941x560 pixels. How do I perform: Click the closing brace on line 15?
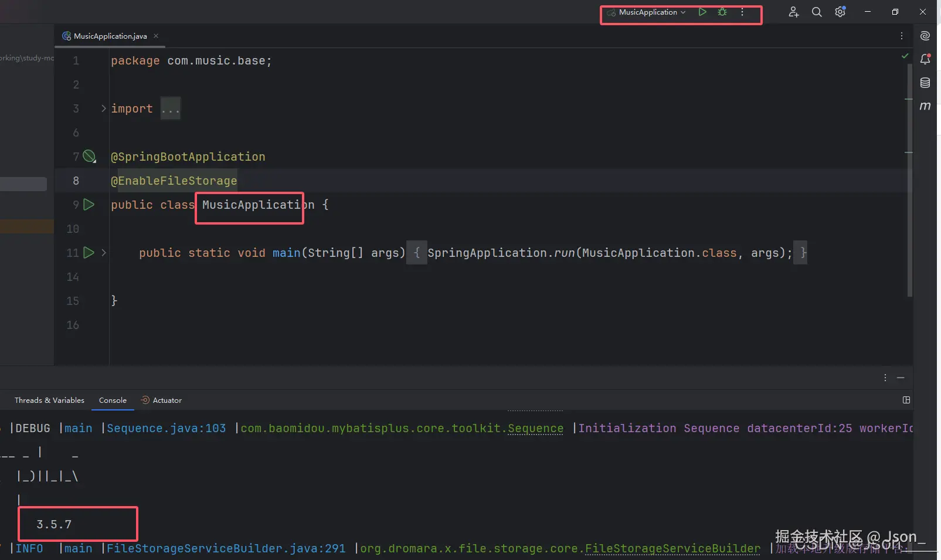114,301
